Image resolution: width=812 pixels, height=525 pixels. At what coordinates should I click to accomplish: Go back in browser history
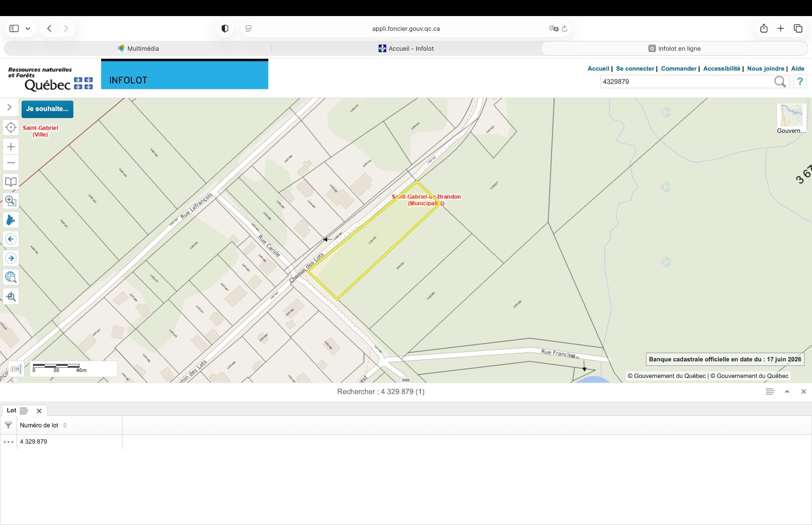tap(49, 28)
